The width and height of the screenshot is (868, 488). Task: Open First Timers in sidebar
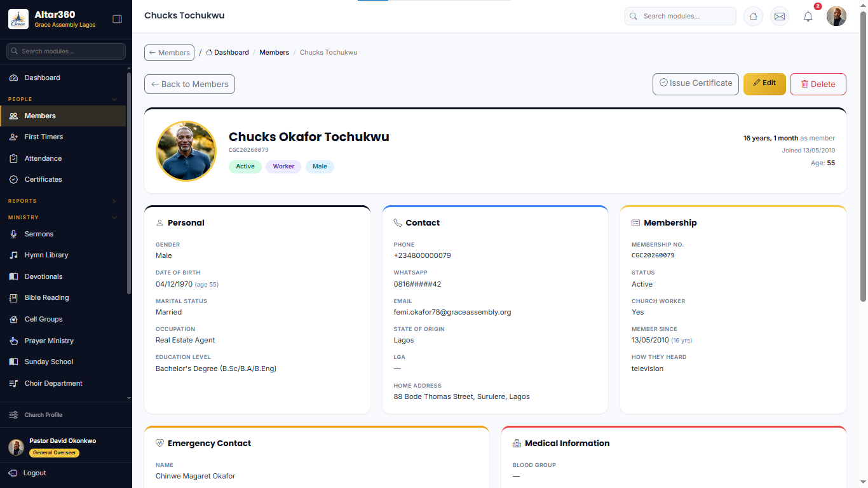tap(64, 137)
